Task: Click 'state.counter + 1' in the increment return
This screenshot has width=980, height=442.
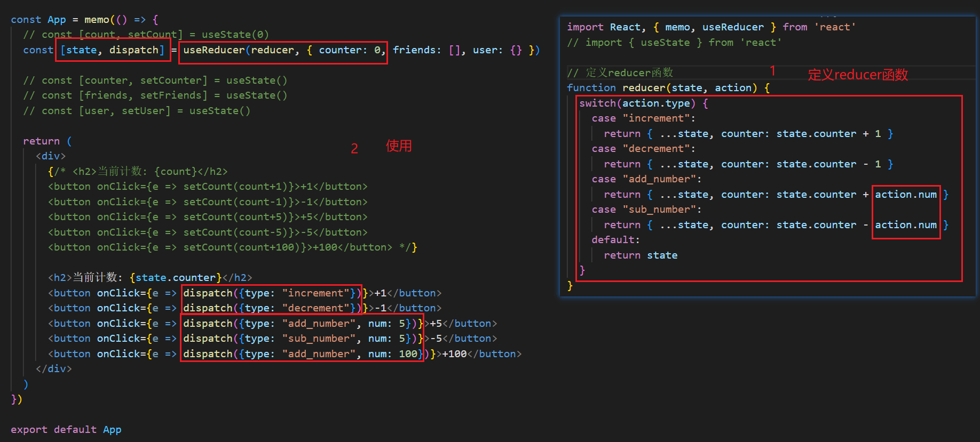Action: point(829,134)
